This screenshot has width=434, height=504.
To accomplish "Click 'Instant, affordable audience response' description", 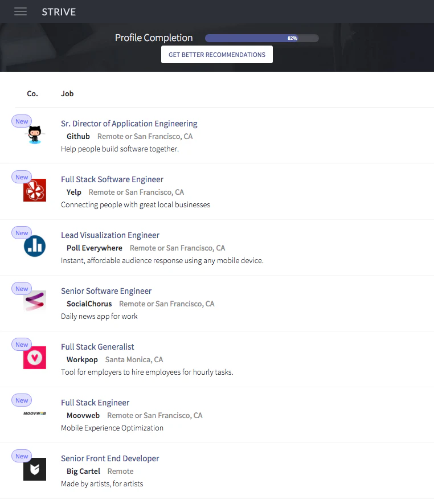I will pyautogui.click(x=162, y=260).
